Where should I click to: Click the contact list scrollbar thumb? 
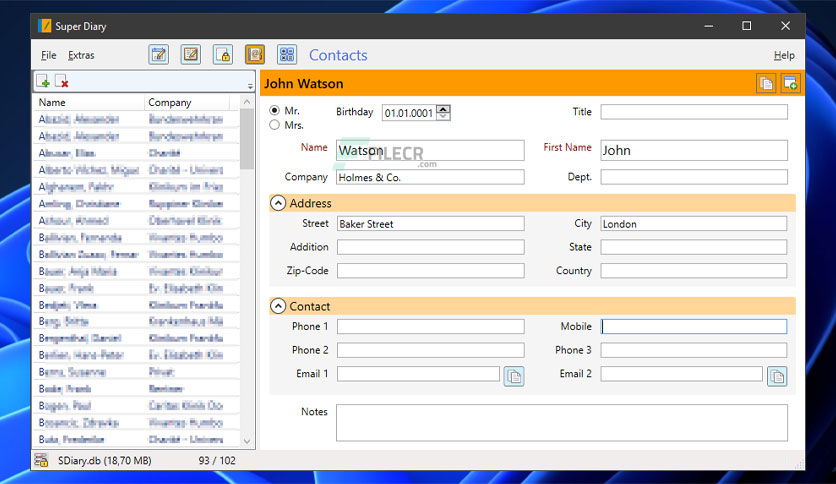(246, 139)
